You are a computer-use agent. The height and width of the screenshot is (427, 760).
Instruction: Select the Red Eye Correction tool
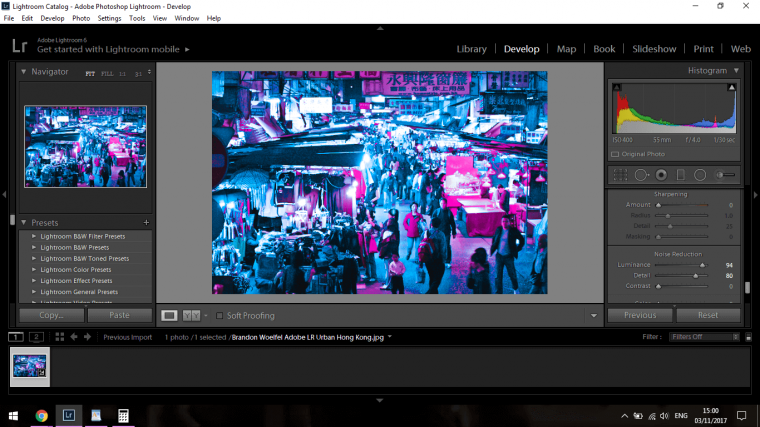pyautogui.click(x=661, y=175)
